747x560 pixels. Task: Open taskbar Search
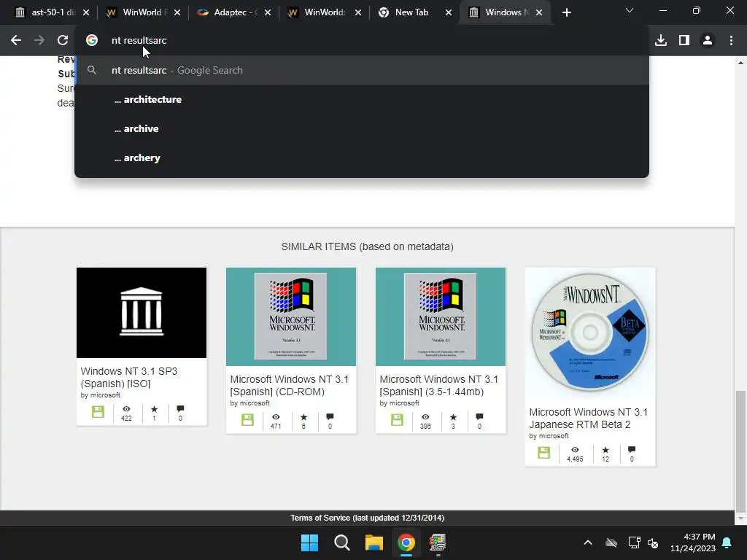[x=342, y=542]
